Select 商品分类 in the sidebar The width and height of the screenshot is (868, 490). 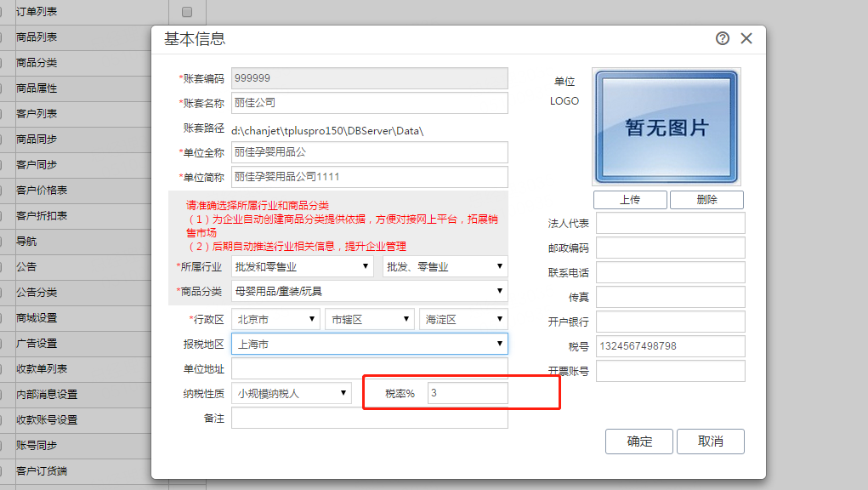tap(37, 63)
